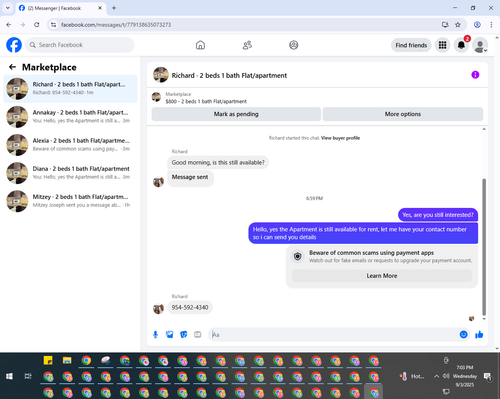
Task: Click the shield icon in the scam warning
Action: pyautogui.click(x=298, y=256)
